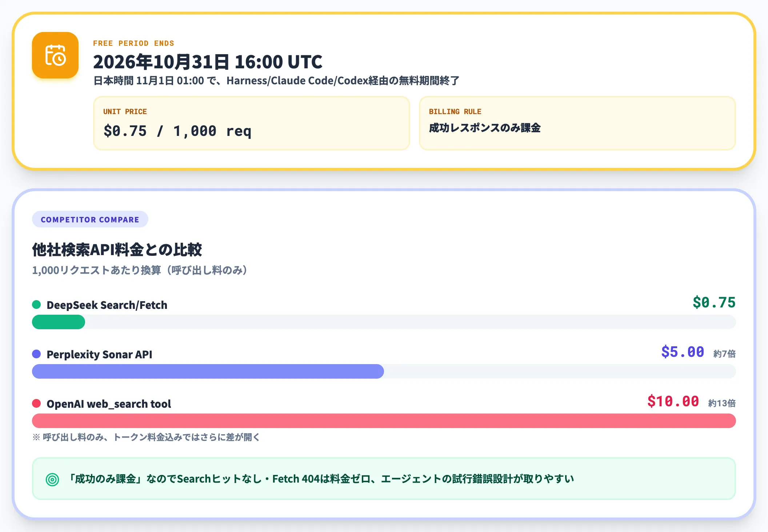Click the orange calendar clock icon
The height and width of the screenshot is (532, 768).
(55, 55)
